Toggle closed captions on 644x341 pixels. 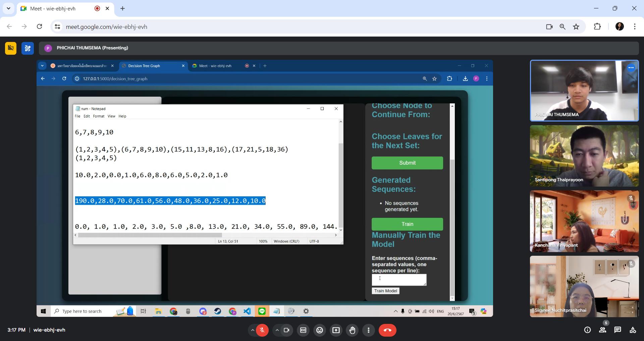click(303, 330)
